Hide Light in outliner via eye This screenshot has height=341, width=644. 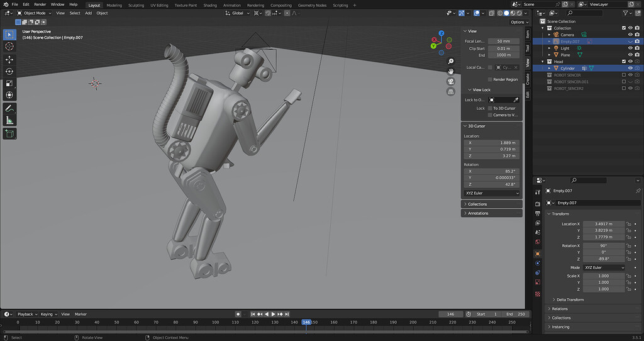click(630, 48)
